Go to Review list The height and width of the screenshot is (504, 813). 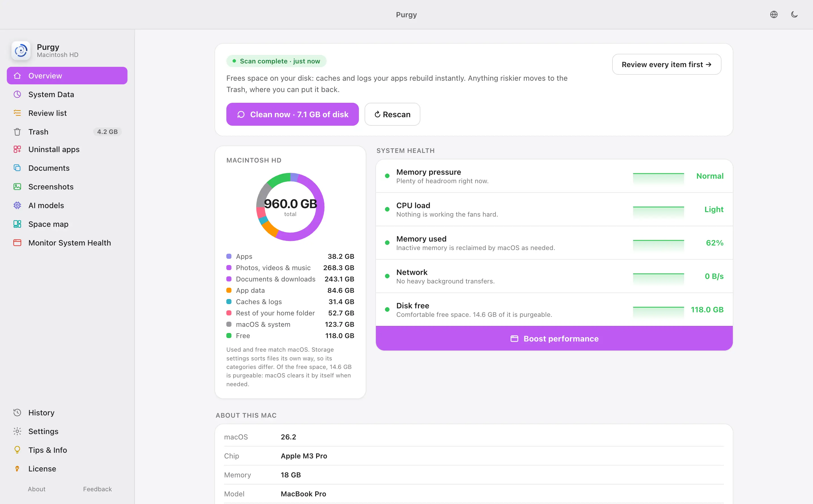[67, 113]
